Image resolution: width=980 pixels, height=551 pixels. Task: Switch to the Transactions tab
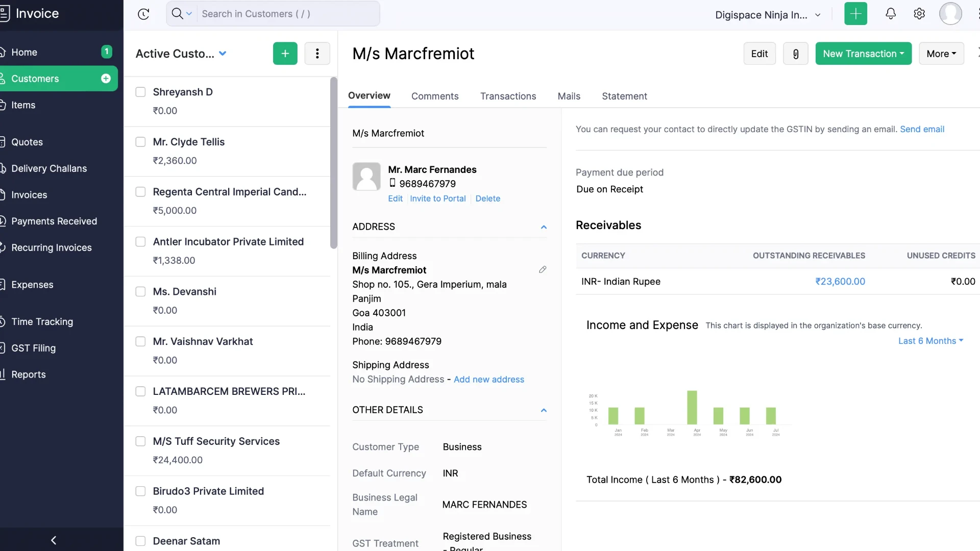click(508, 96)
